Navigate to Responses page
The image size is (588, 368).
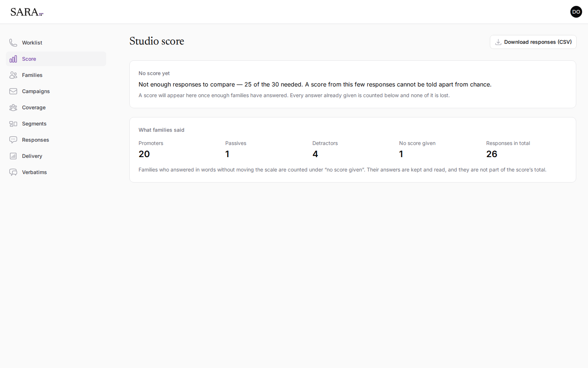click(56, 140)
